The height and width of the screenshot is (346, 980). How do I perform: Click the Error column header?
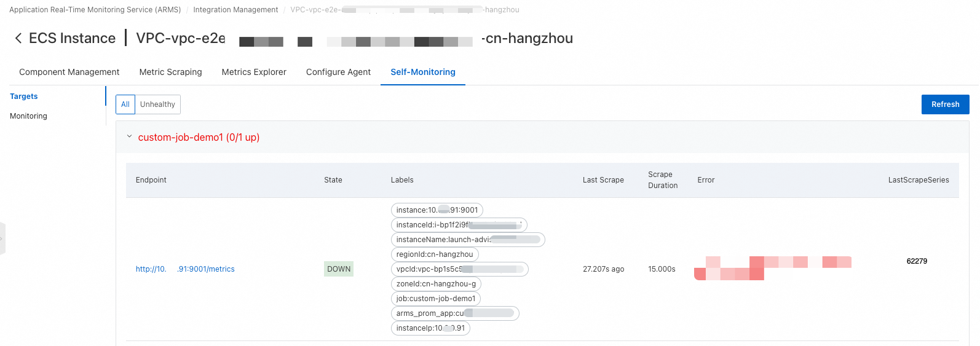coord(706,180)
